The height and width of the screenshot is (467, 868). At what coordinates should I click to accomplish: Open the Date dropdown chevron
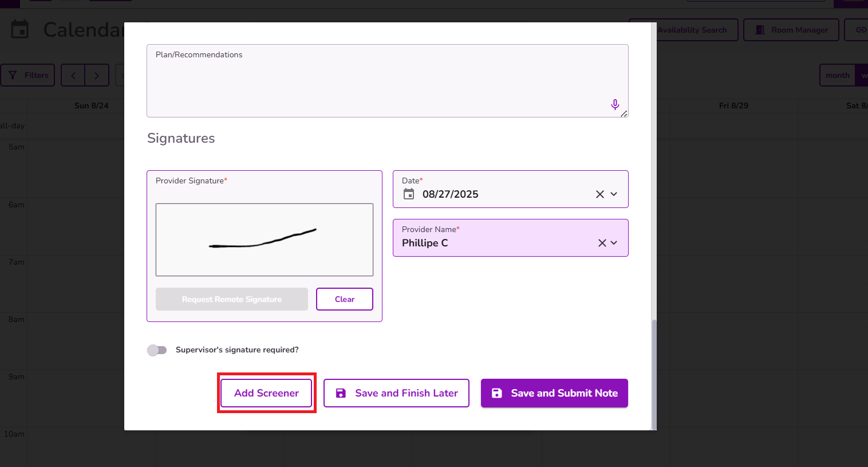pyautogui.click(x=614, y=194)
